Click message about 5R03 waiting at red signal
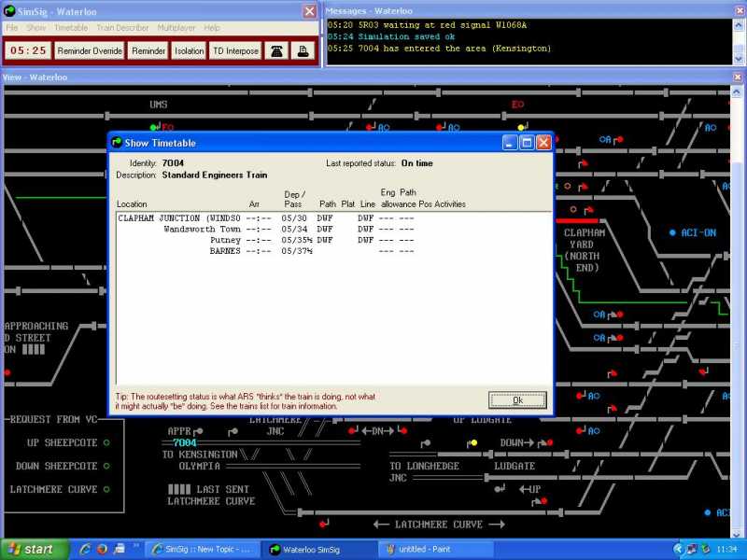Viewport: 747px width, 560px height. pyautogui.click(x=428, y=25)
